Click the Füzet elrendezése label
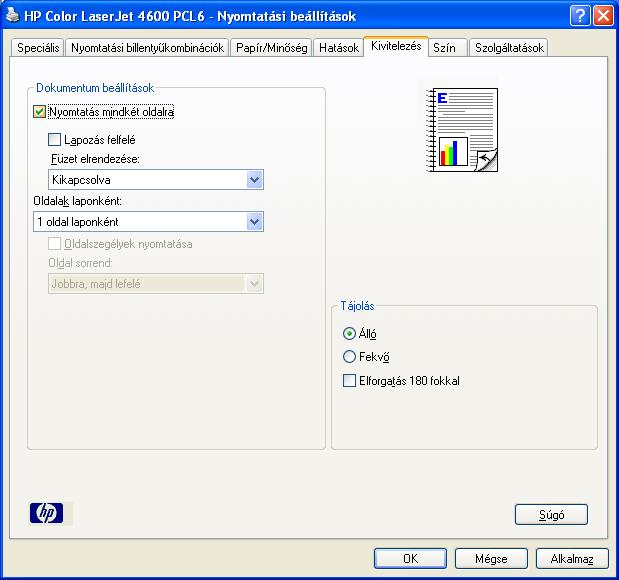The width and height of the screenshot is (619, 580). (x=96, y=159)
